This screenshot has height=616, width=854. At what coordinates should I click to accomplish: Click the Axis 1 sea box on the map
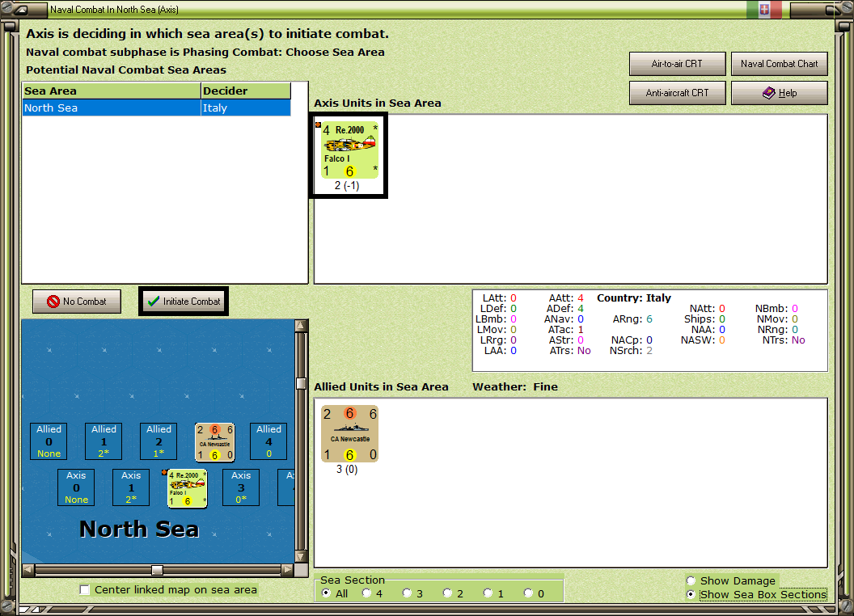click(131, 487)
